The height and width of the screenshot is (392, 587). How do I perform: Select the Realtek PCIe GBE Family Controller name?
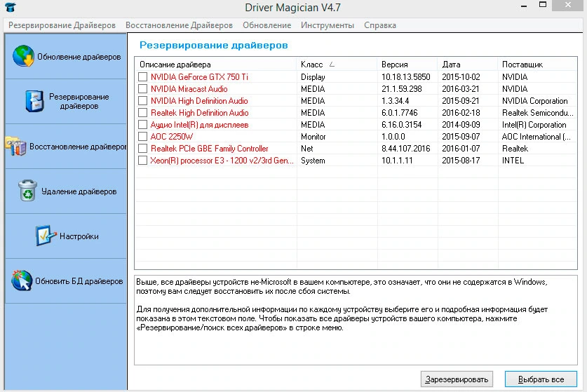[x=209, y=149]
